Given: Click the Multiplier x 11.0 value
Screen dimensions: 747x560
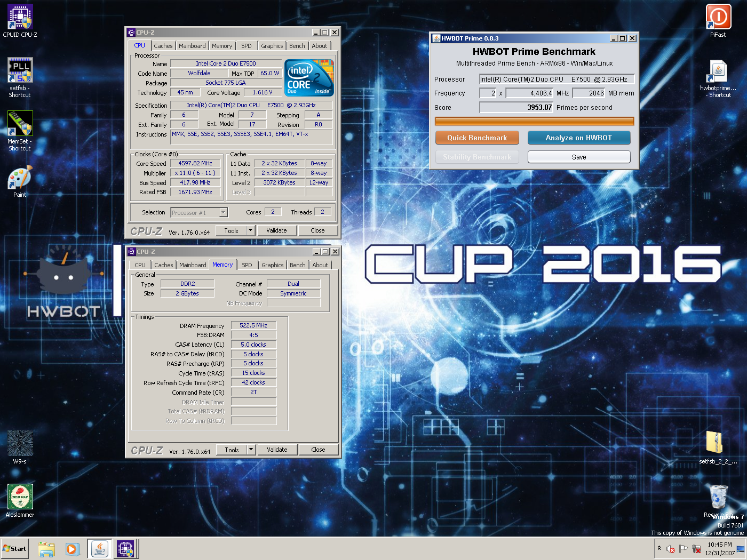Looking at the screenshot, I should click(195, 173).
